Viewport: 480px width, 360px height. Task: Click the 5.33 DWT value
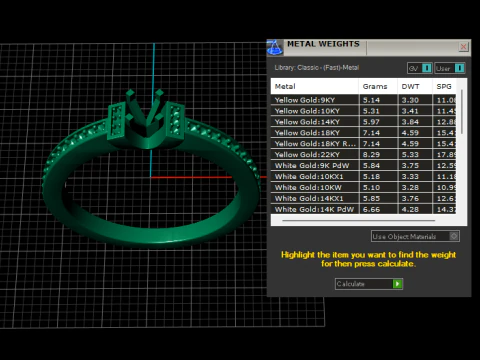(410, 155)
